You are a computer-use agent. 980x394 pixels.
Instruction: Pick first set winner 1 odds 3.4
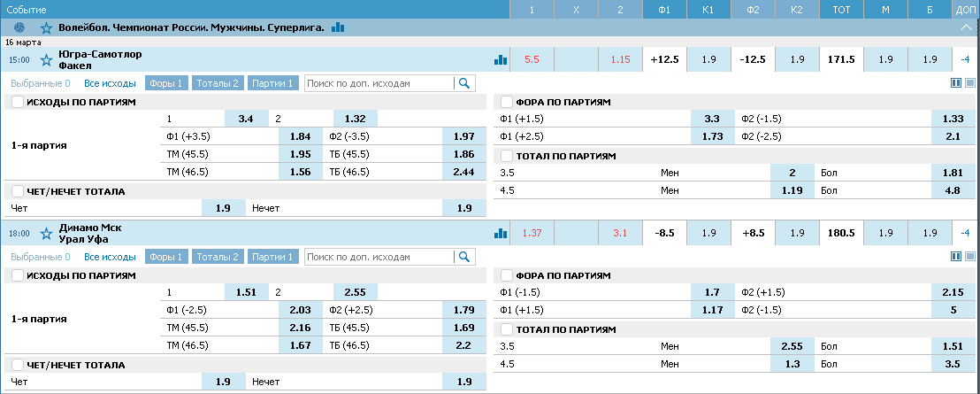pyautogui.click(x=246, y=119)
